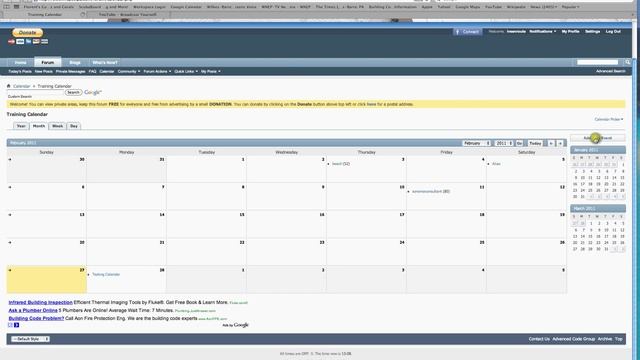Open the Training Calendar event on the 28th
This screenshot has width=640, height=360.
coord(106,274)
